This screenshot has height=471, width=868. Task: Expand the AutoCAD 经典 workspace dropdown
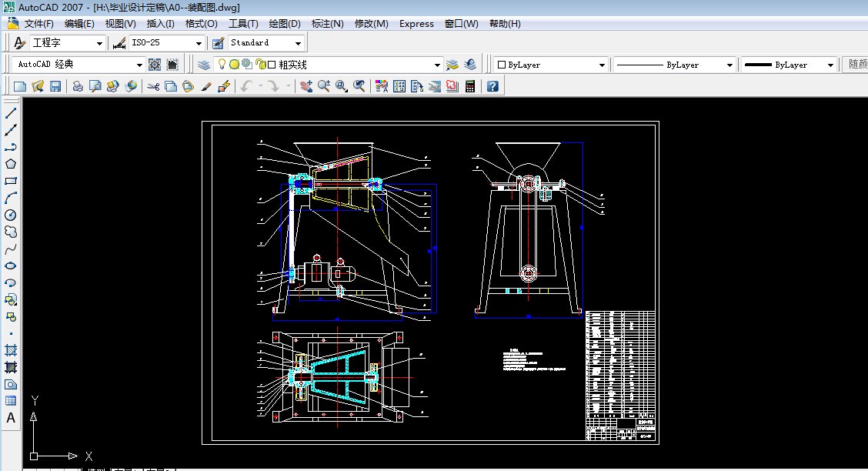pos(139,65)
